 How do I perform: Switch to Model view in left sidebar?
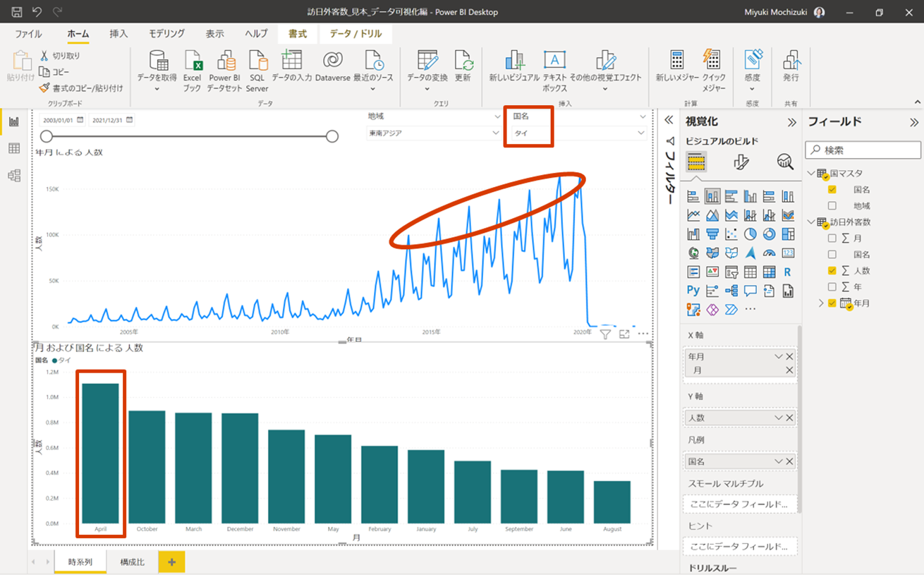point(13,176)
